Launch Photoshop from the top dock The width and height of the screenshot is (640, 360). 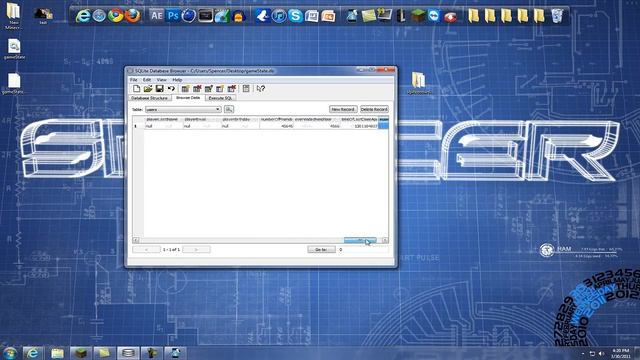point(173,16)
